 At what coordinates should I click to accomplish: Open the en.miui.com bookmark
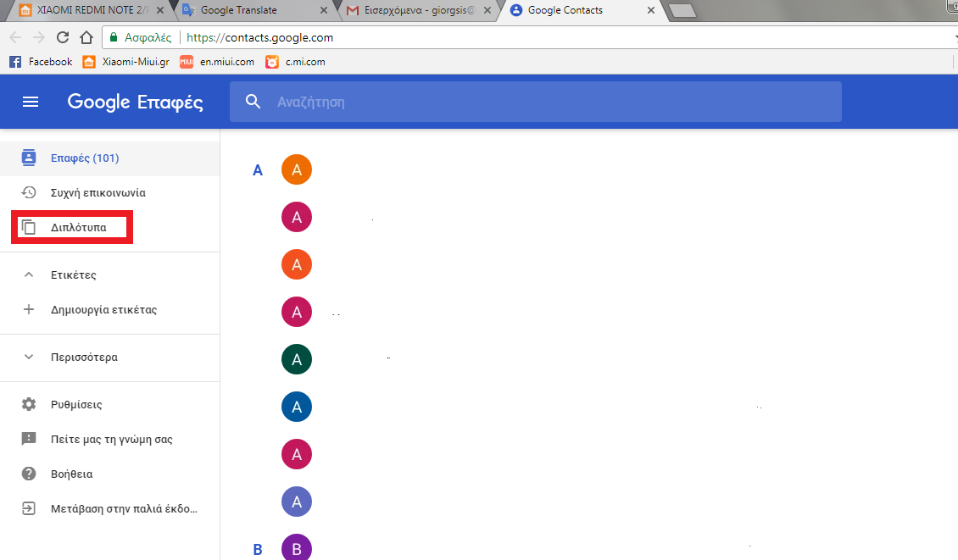coord(217,62)
